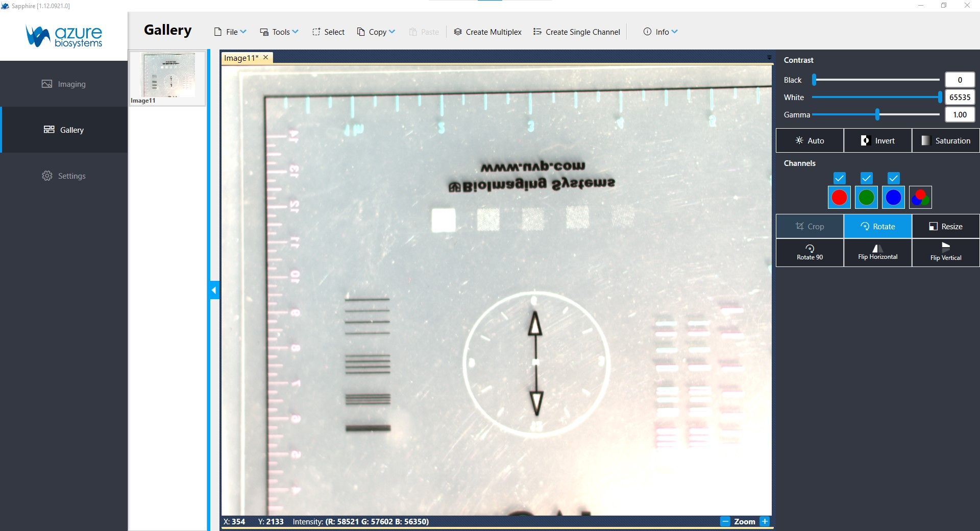The image size is (980, 531).
Task: Expand the Tools dropdown
Action: [279, 32]
